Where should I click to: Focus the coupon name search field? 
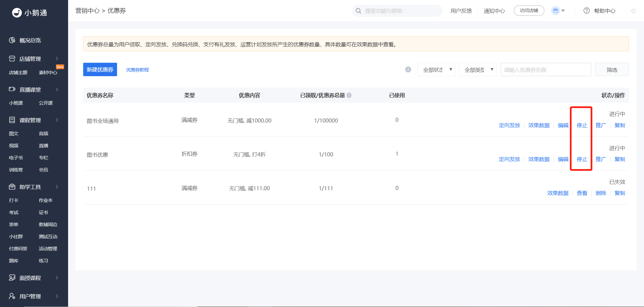546,69
